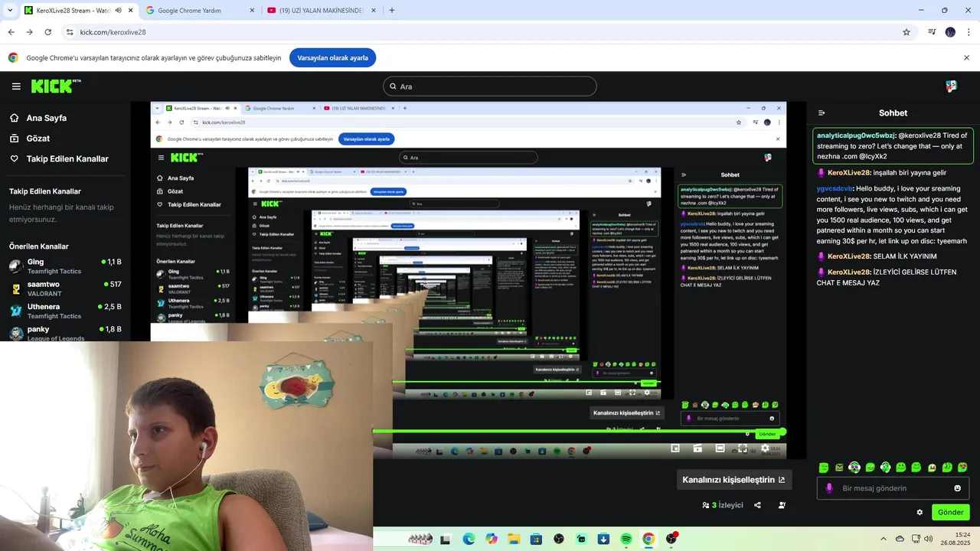Viewport: 980px width, 551px height.
Task: Go back to previous page
Action: coord(11,32)
